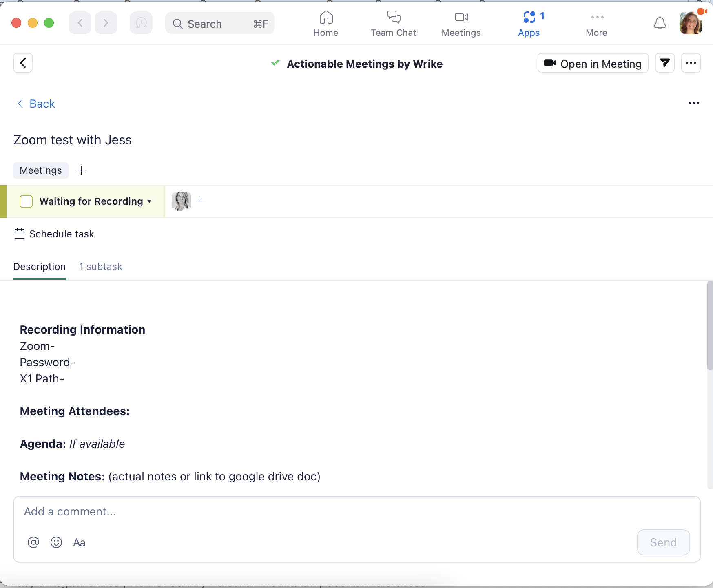
Task: Open the emoji picker icon
Action: [x=56, y=542]
